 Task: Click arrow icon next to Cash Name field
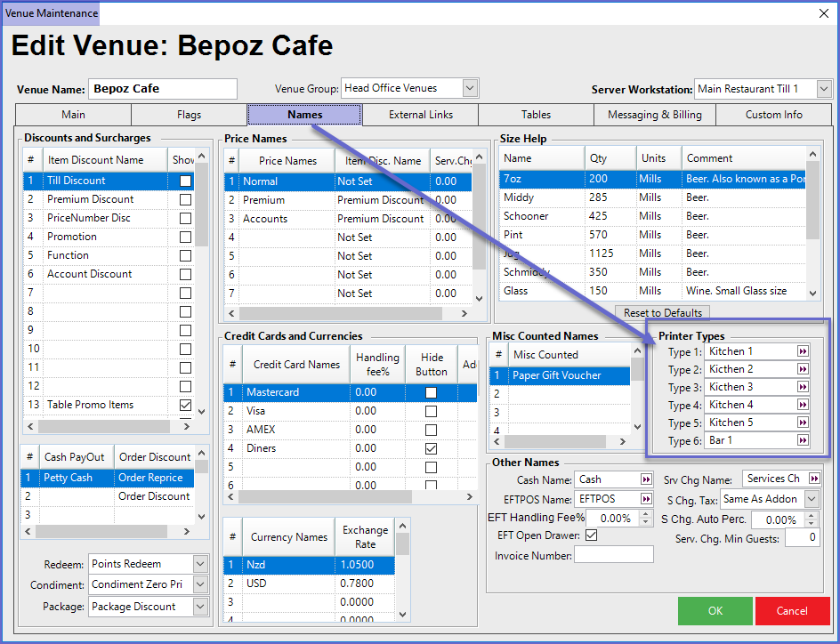[645, 480]
